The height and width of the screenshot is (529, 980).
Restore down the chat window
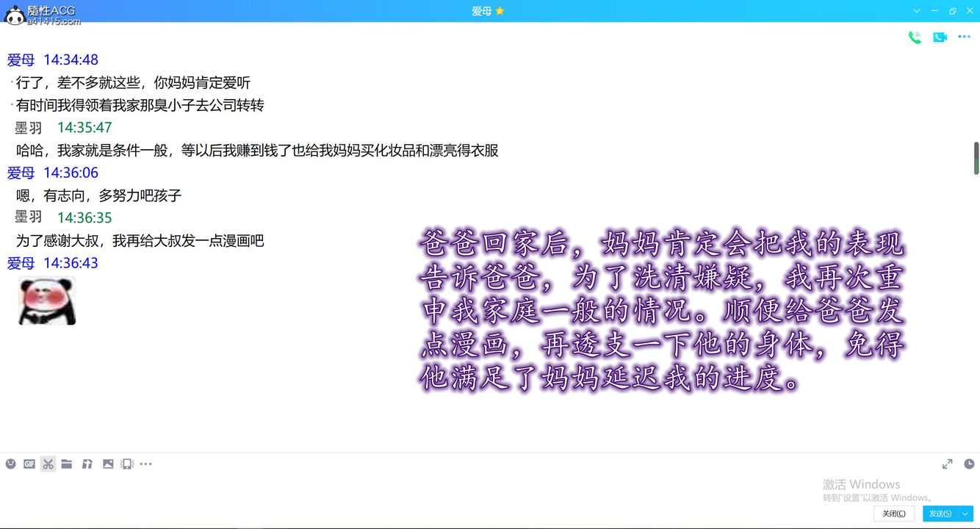click(x=953, y=11)
